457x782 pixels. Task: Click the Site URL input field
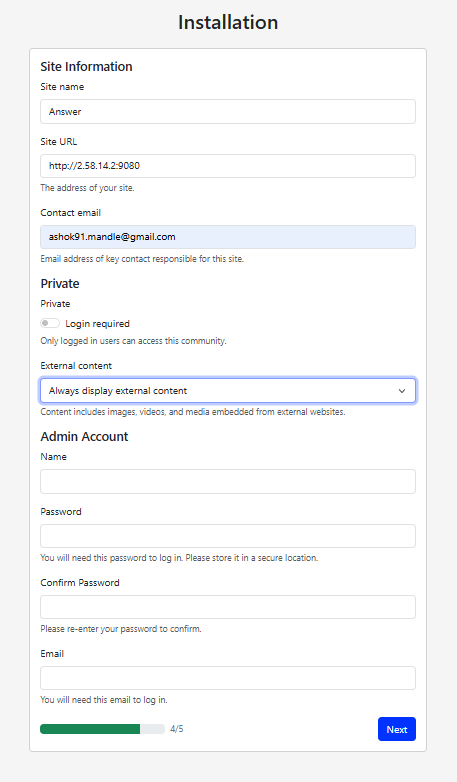(228, 166)
